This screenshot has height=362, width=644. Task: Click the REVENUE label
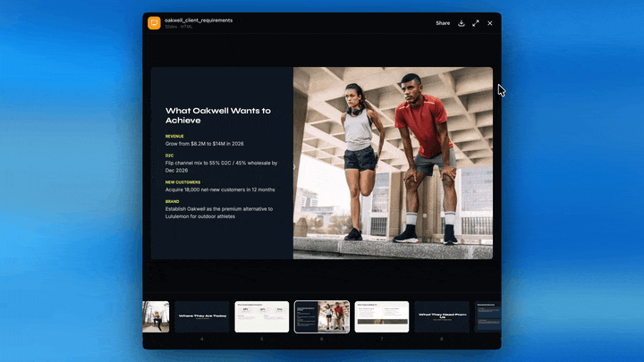coord(174,136)
